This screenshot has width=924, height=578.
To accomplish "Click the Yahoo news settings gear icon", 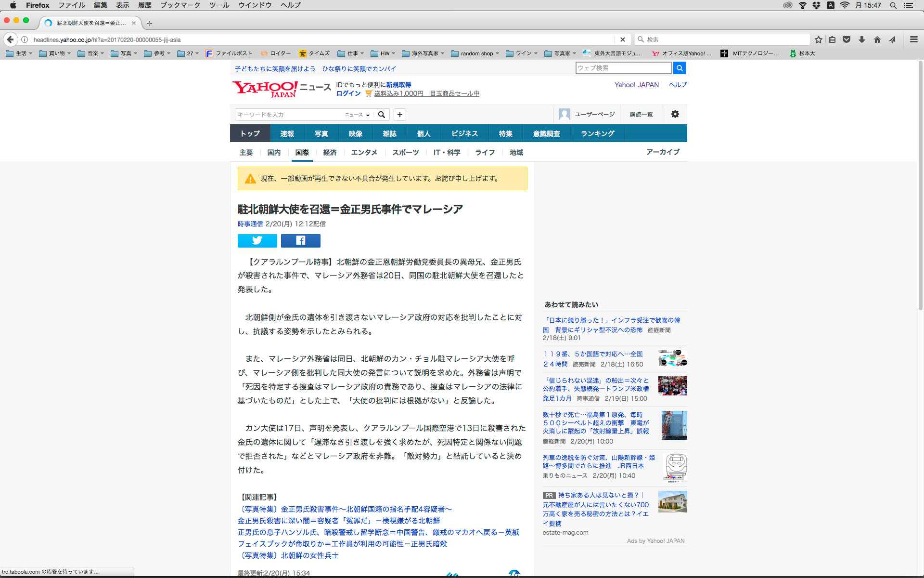I will point(675,114).
